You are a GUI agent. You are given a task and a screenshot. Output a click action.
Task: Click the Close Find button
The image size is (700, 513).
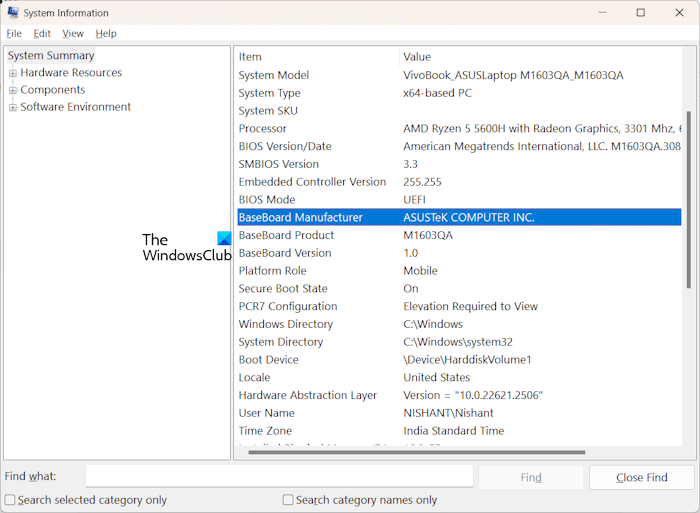click(642, 477)
